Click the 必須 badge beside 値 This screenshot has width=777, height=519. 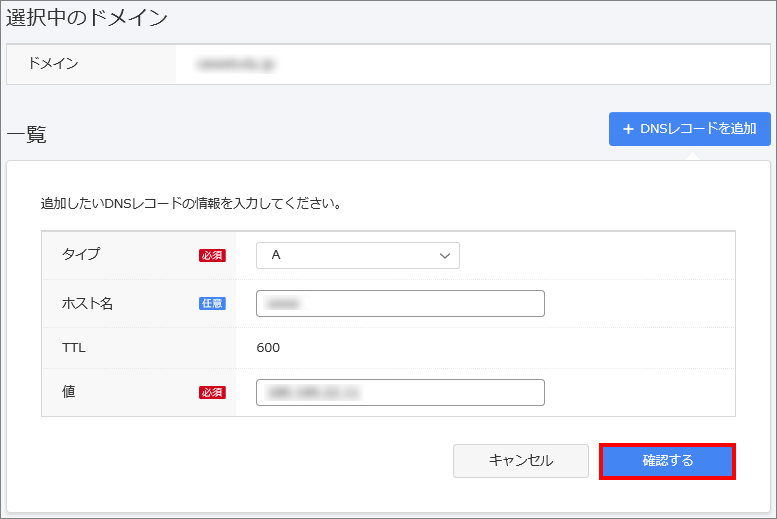212,393
